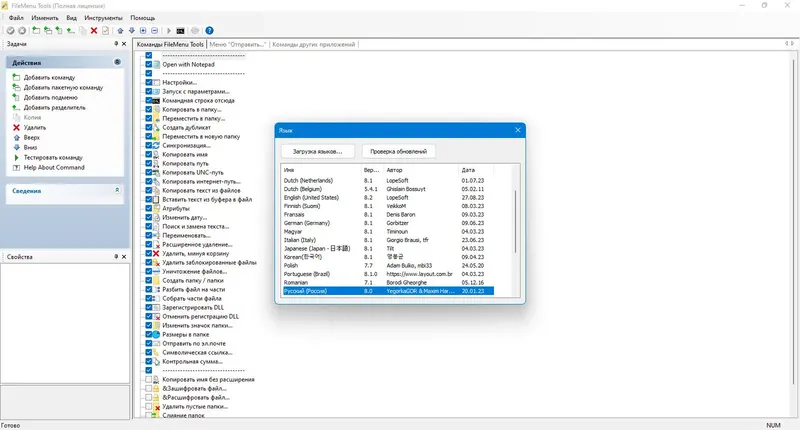This screenshot has width=800, height=430.
Task: Click the add command toolbar icon
Action: (36, 31)
